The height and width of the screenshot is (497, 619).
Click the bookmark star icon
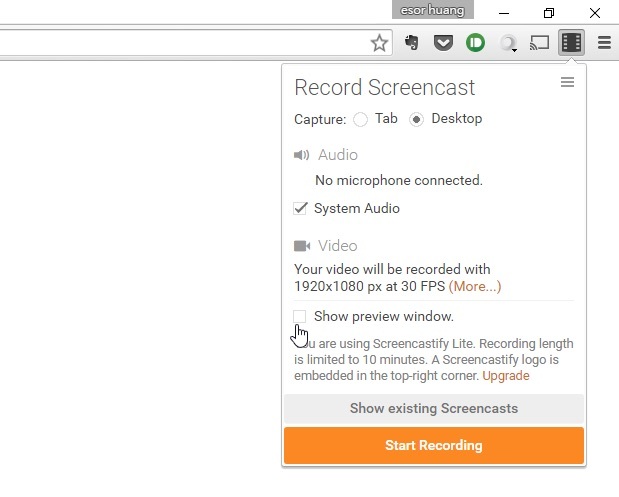[x=379, y=43]
